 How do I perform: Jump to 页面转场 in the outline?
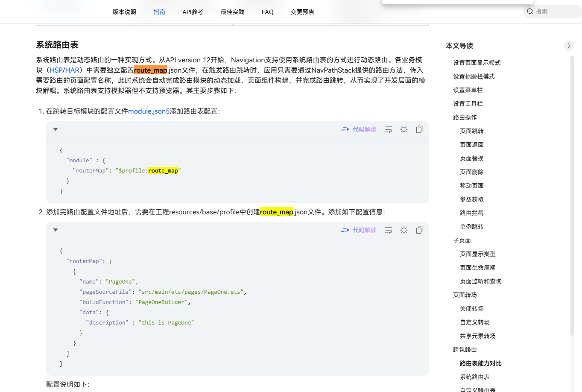coord(465,295)
